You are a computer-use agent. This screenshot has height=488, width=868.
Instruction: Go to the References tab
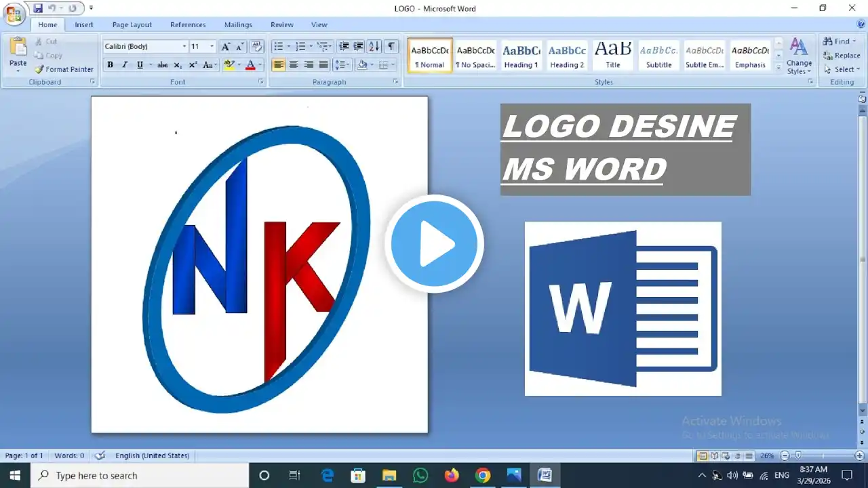pos(188,24)
